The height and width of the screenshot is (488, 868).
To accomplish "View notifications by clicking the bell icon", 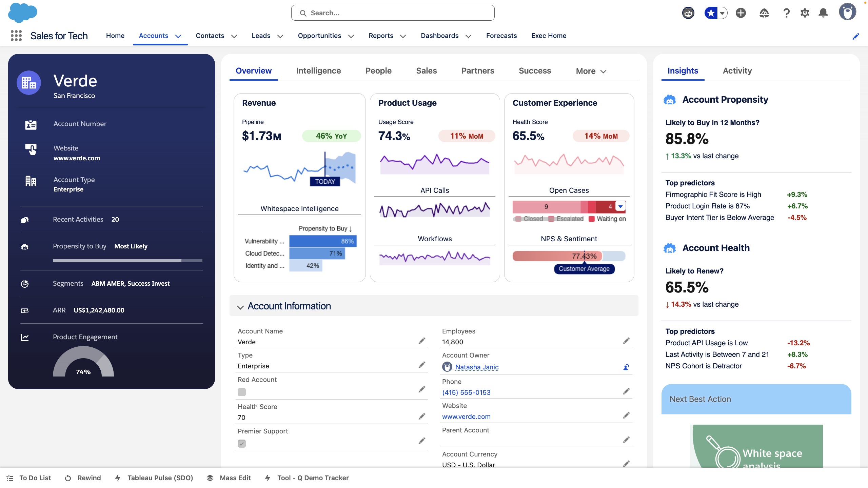I will tap(823, 13).
